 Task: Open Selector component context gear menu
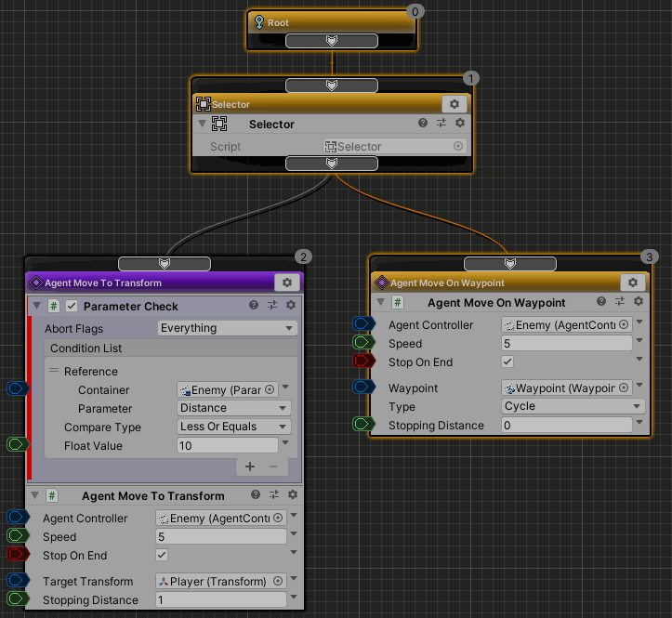(x=460, y=124)
